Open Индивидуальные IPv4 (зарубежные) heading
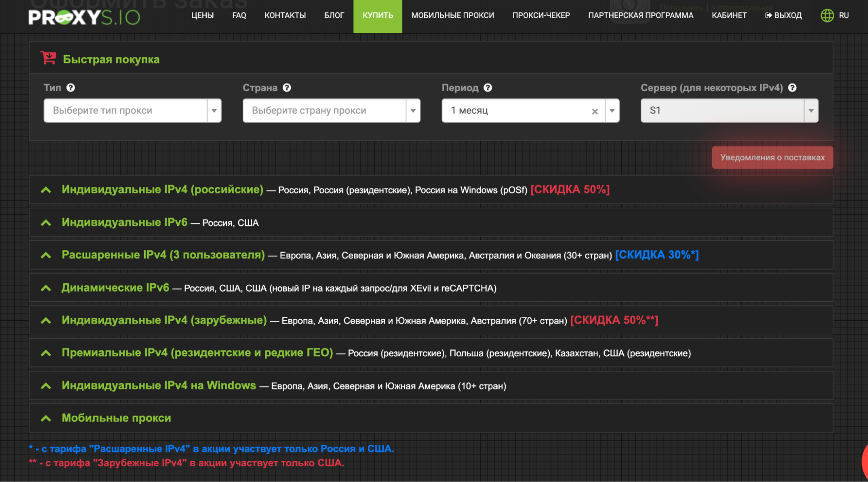868x482 pixels. click(x=164, y=320)
